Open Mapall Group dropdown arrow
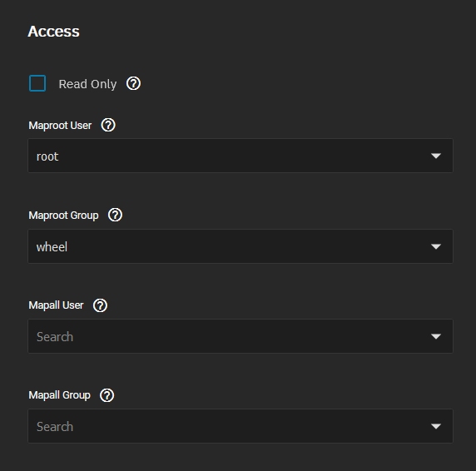 pyautogui.click(x=436, y=426)
